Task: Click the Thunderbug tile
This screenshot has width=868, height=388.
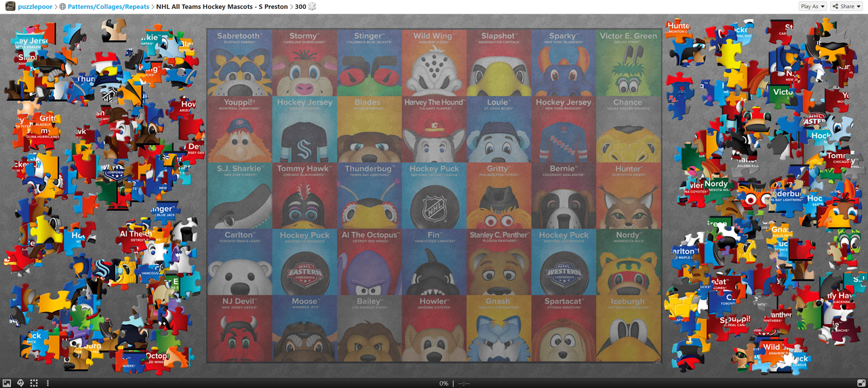Action: tap(369, 195)
